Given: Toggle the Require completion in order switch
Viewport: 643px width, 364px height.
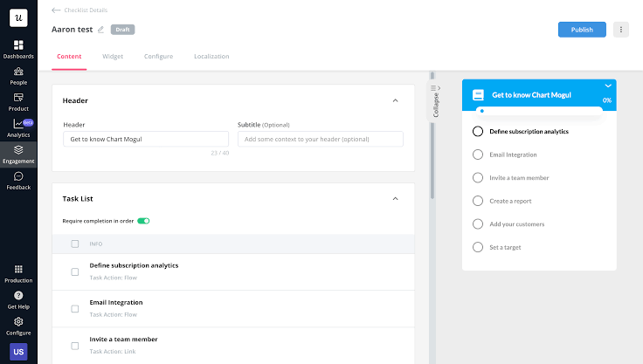Looking at the screenshot, I should coord(143,221).
